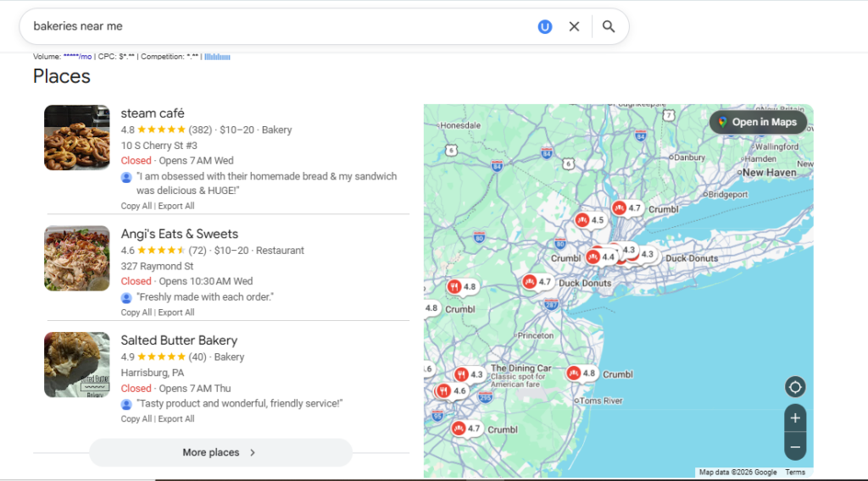Screen dimensions: 868x481
Task: Open the map with Open in Maps button
Action: point(759,122)
